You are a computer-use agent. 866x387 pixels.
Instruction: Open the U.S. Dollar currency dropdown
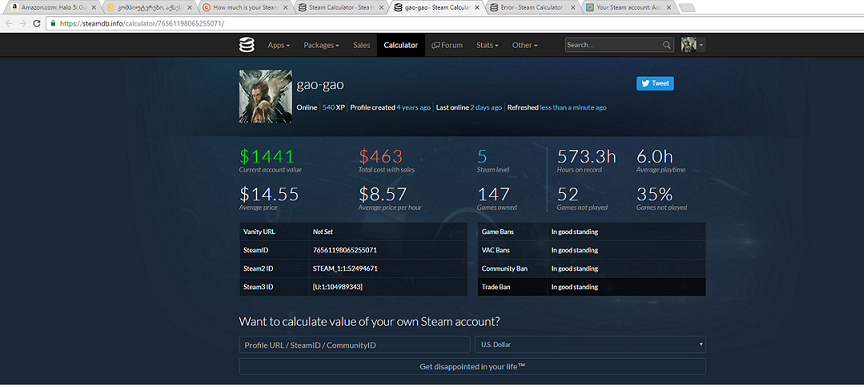(x=590, y=344)
